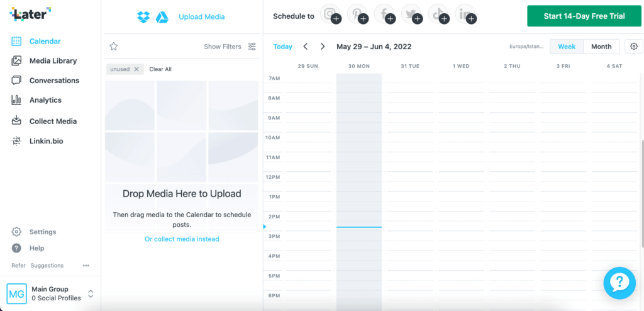The image size is (644, 311).
Task: Toggle the starred media filter
Action: 114,47
